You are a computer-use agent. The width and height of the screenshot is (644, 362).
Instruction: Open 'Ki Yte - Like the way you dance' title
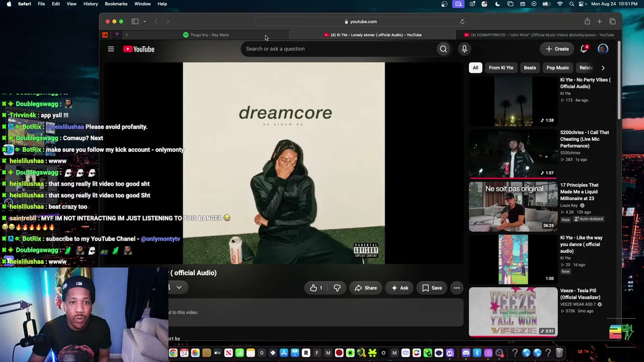(x=582, y=244)
